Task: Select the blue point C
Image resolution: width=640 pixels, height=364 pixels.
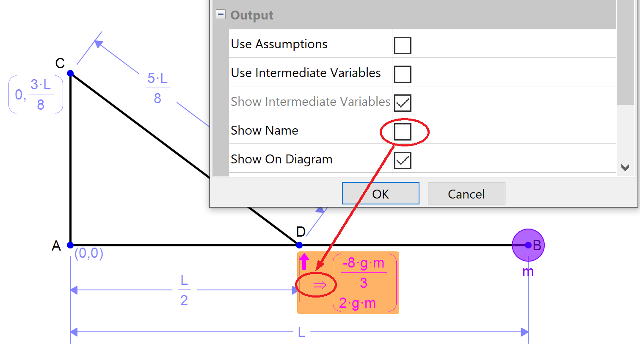Action: pos(70,73)
